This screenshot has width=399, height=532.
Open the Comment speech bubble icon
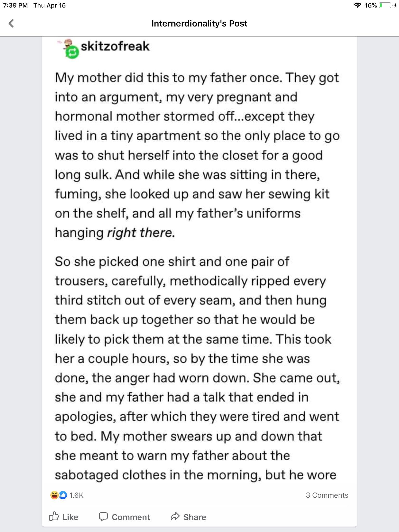[104, 517]
